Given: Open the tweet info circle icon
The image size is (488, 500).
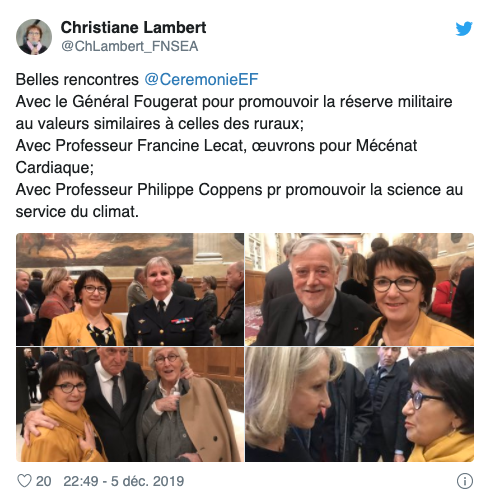Looking at the screenshot, I should [465, 481].
